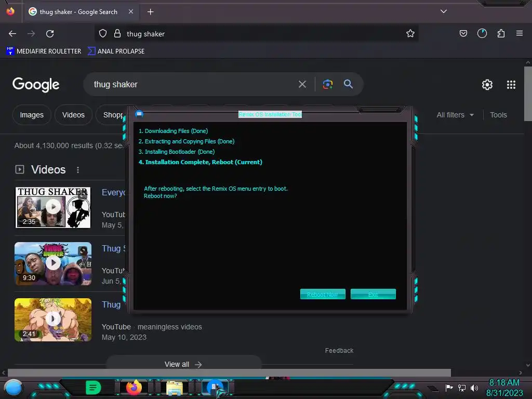Click the horizontal page scrollbar
Screen dimensions: 532x399
(x=229, y=373)
